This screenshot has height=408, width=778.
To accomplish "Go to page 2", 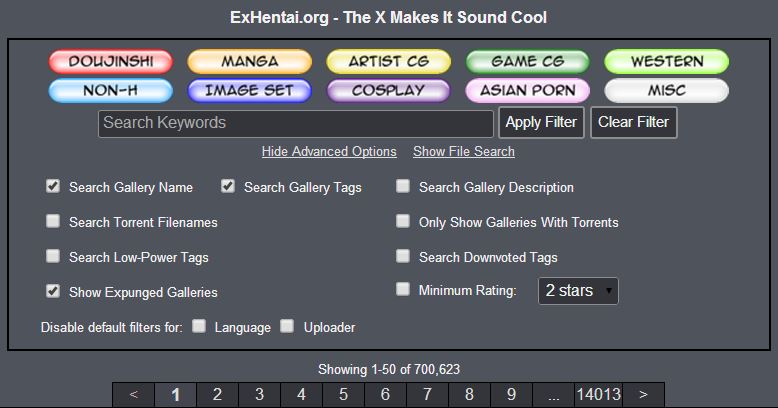I will point(217,395).
